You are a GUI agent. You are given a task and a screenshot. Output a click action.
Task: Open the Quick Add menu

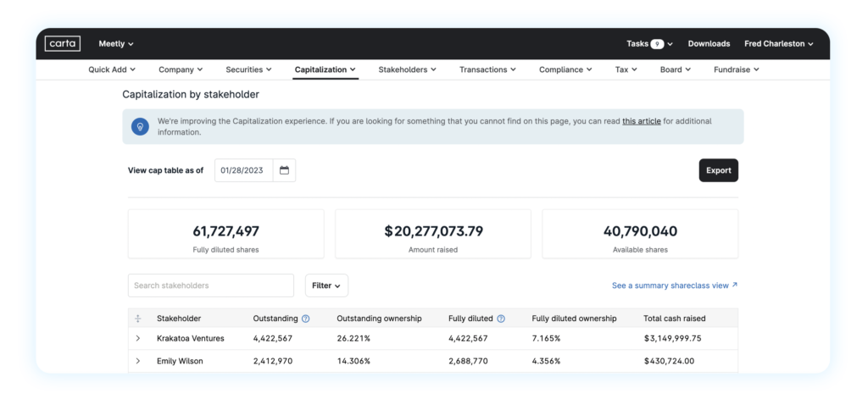pyautogui.click(x=112, y=69)
